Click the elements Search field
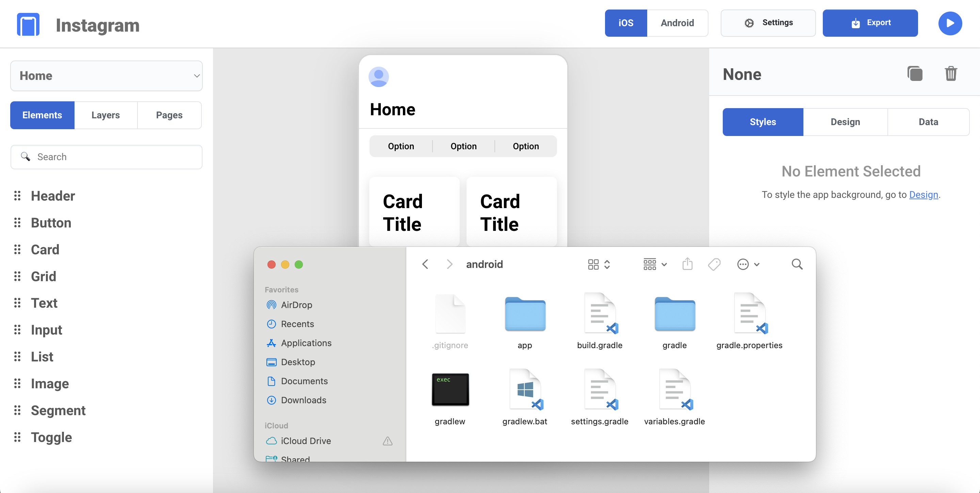The height and width of the screenshot is (493, 980). (107, 157)
